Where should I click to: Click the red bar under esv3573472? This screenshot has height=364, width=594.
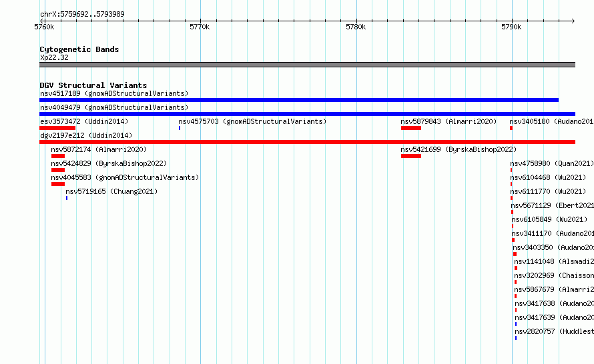tap(57, 128)
